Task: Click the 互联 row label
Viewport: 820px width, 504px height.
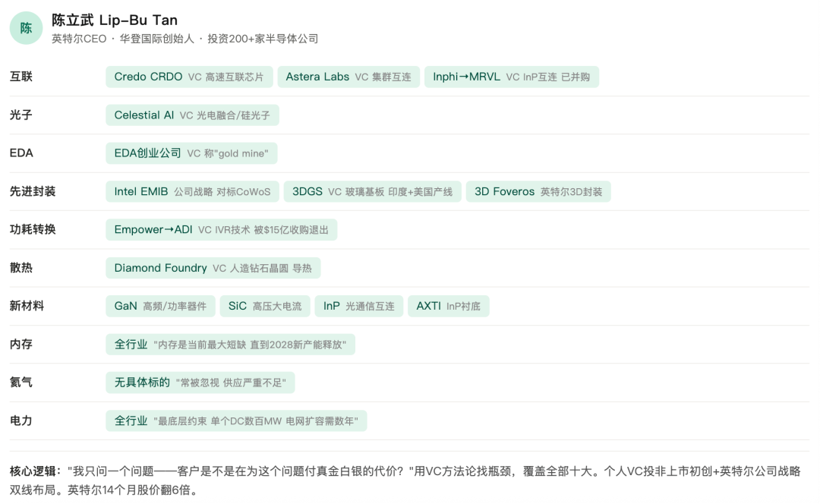Action: point(21,77)
